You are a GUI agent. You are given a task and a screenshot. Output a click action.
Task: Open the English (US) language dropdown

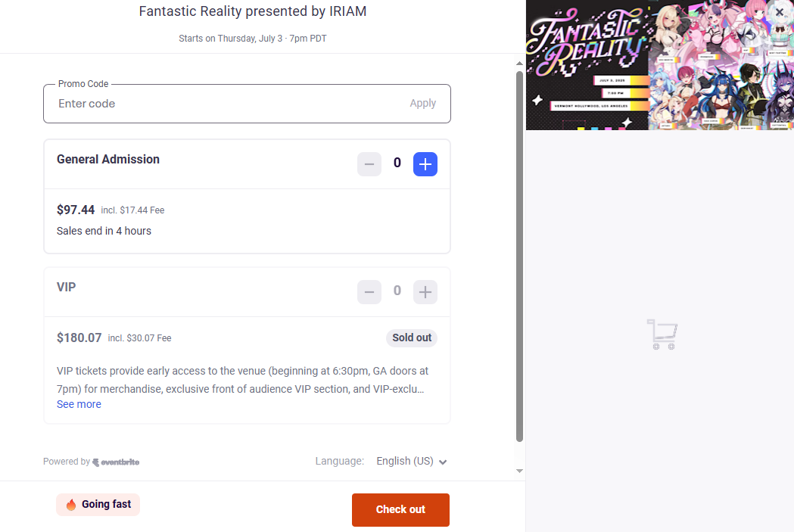[405, 461]
